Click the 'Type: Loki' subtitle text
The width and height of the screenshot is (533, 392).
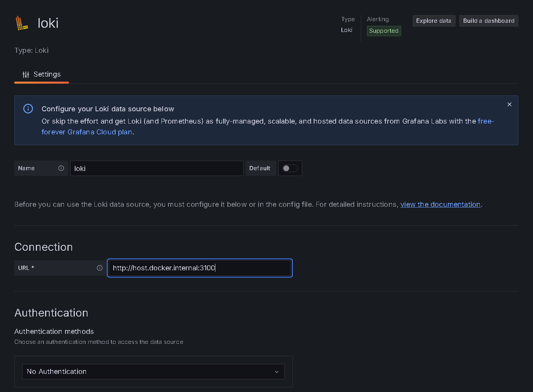pos(32,50)
